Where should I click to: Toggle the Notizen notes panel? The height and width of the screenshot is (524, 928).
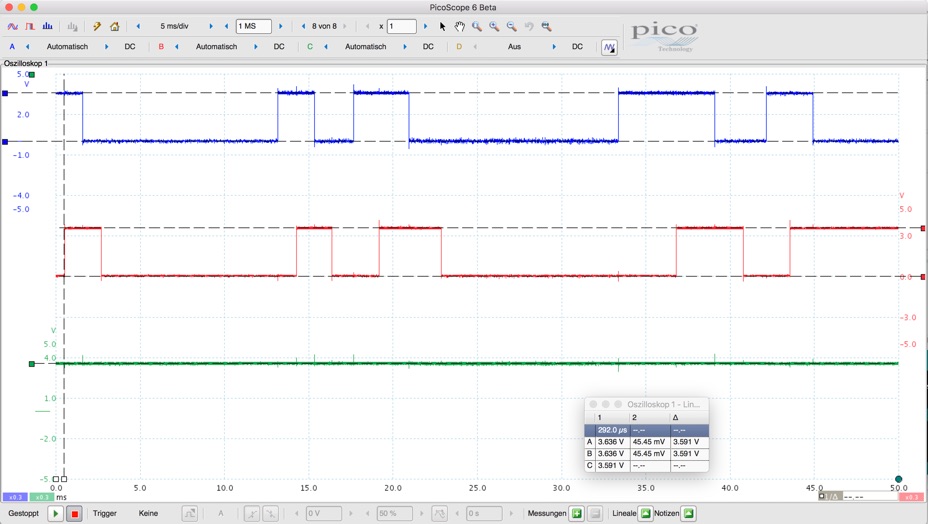(x=688, y=513)
